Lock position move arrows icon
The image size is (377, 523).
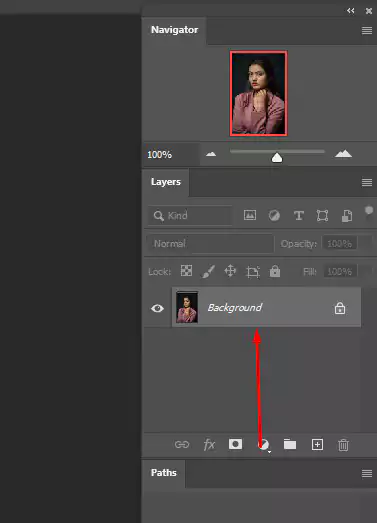click(230, 271)
